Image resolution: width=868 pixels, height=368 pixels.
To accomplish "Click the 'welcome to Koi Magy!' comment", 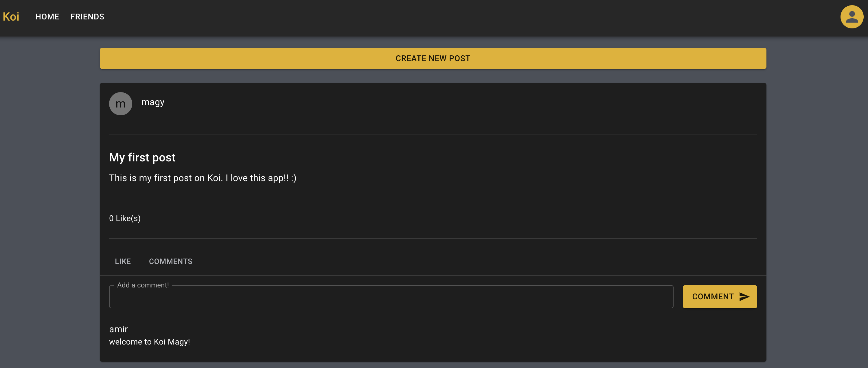I will pos(149,342).
